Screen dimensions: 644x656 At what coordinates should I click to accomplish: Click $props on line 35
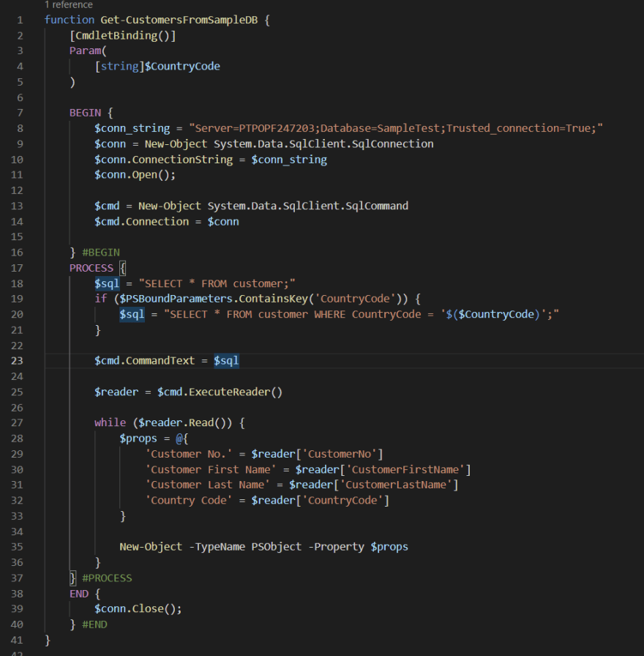(389, 547)
